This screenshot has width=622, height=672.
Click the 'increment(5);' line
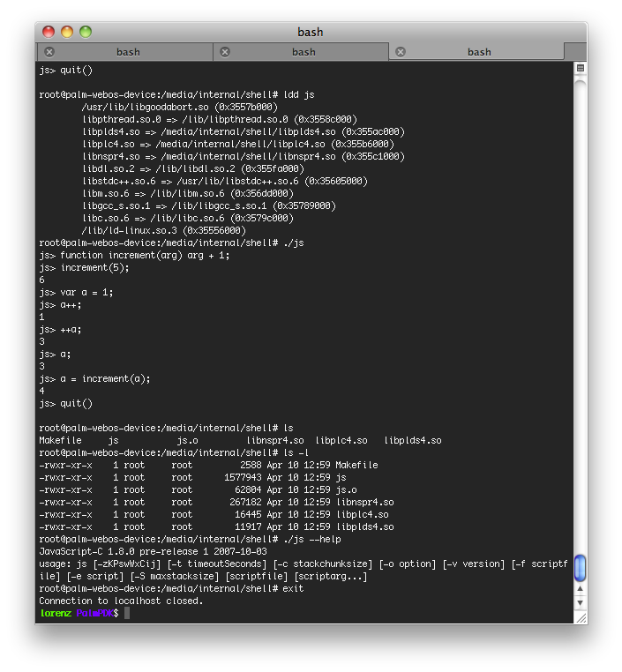coord(84,268)
